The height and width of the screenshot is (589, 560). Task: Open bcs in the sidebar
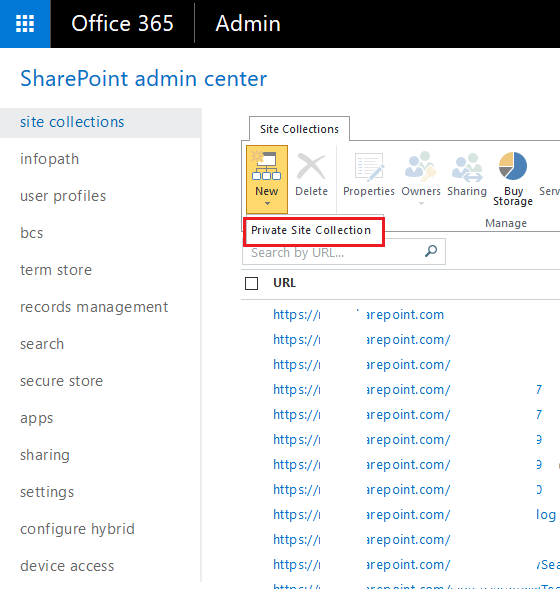tap(32, 233)
